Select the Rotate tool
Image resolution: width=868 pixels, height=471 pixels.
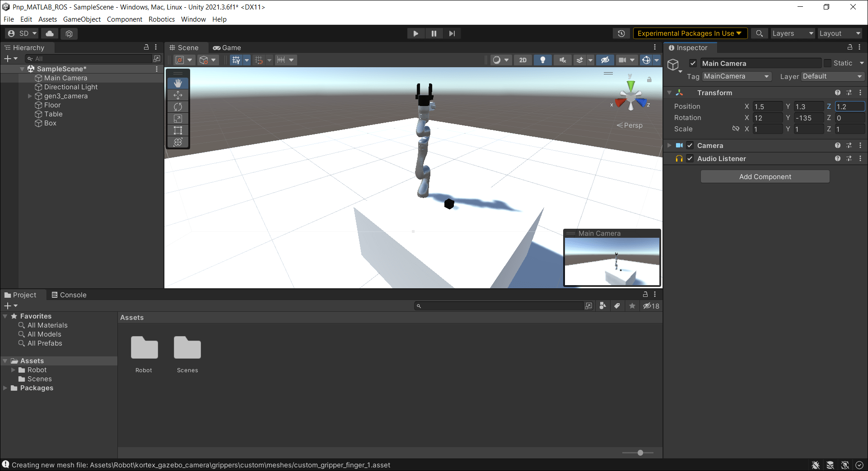[178, 106]
